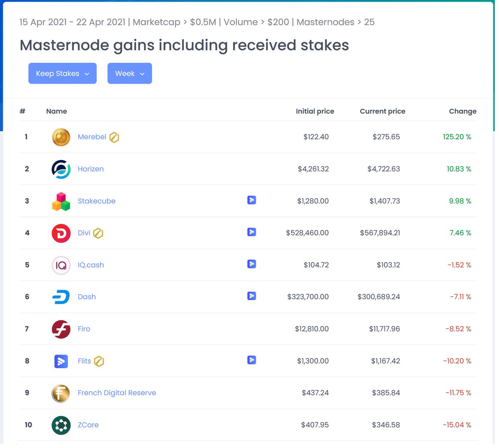The width and height of the screenshot is (499, 448).
Task: Click the $346.58 current price
Action: click(x=386, y=425)
